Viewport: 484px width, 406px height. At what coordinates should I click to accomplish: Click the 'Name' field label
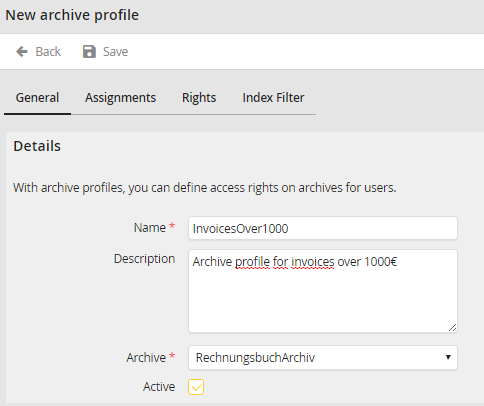coord(150,228)
